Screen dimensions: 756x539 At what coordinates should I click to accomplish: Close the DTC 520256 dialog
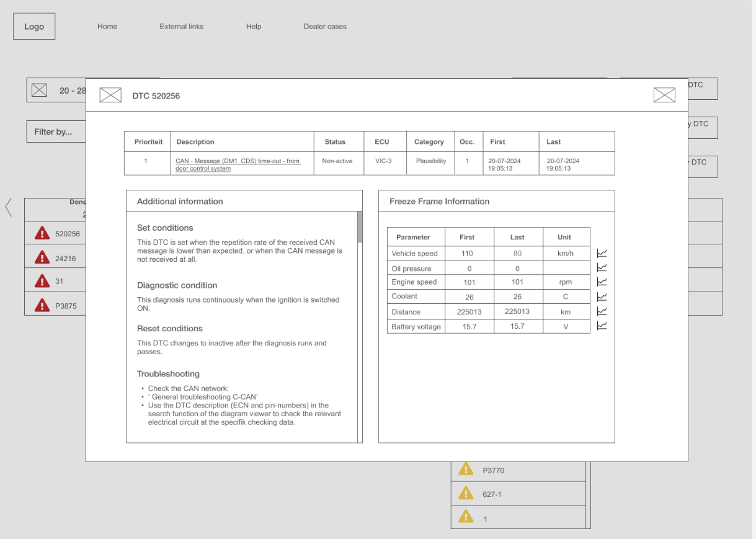664,95
